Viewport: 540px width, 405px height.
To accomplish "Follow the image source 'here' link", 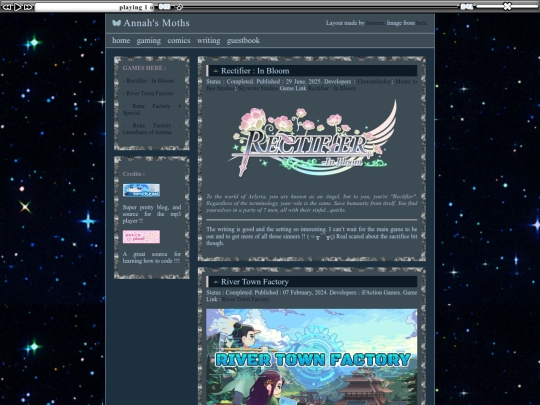I will (x=421, y=23).
